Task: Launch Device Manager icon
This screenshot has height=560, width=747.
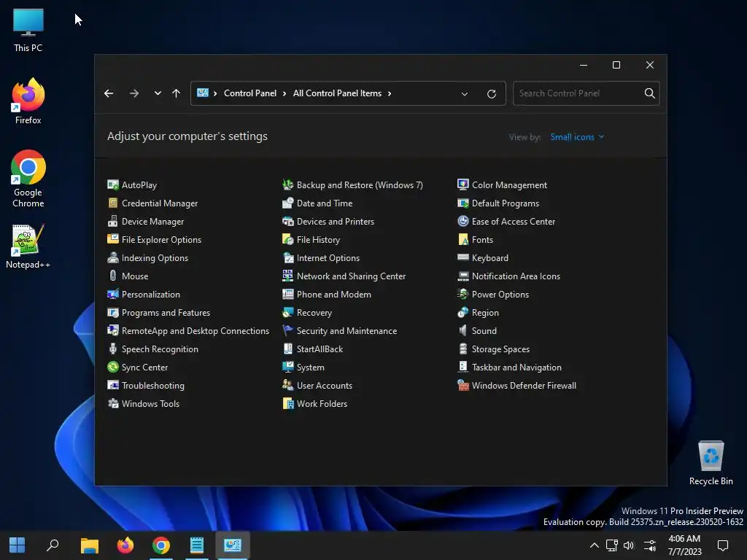Action: [113, 222]
